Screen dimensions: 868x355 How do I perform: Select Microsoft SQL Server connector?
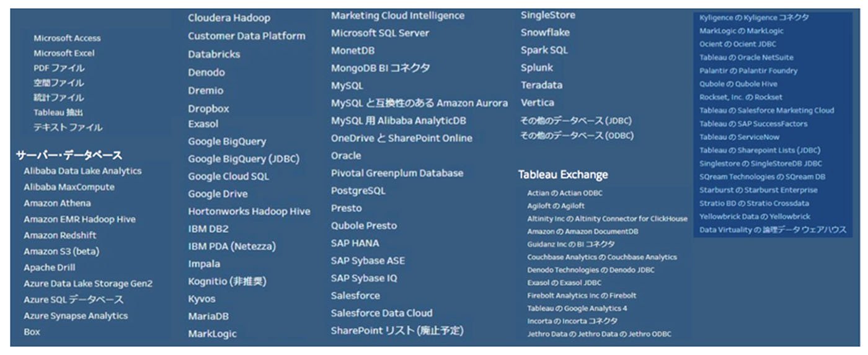tap(380, 33)
